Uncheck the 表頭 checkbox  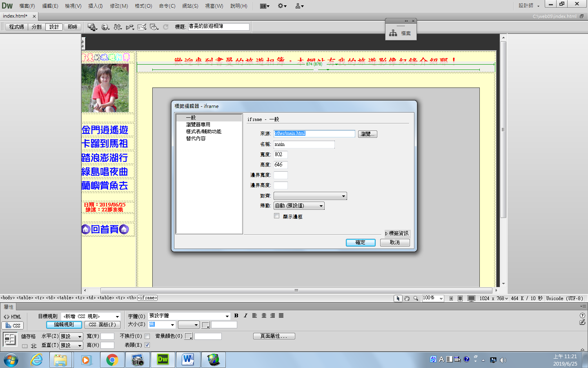[147, 345]
